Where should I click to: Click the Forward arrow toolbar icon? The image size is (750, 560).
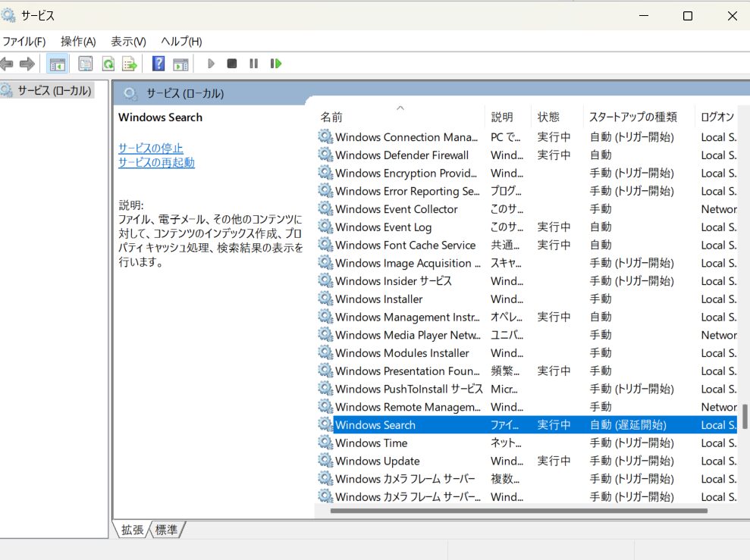[x=27, y=64]
